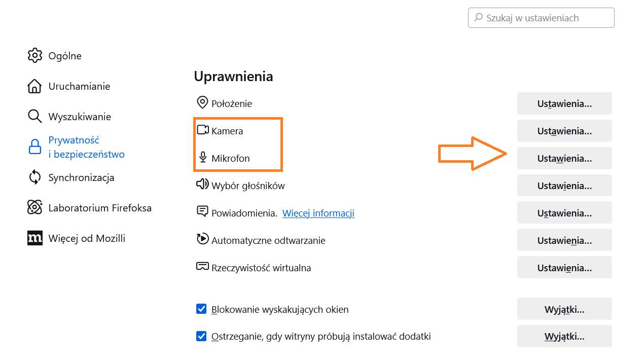Open Wyjątki for pop-up blocking
This screenshot has height=364, width=643.
(564, 309)
